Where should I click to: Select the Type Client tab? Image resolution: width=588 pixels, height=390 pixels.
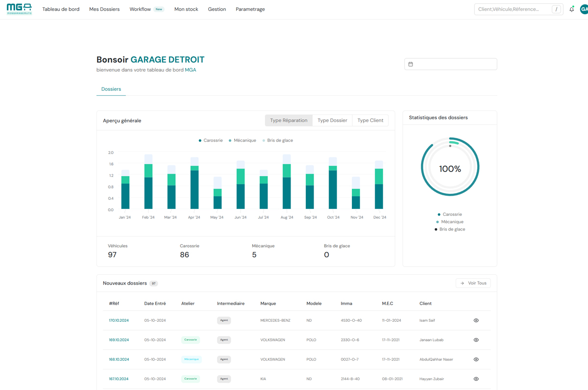[370, 120]
